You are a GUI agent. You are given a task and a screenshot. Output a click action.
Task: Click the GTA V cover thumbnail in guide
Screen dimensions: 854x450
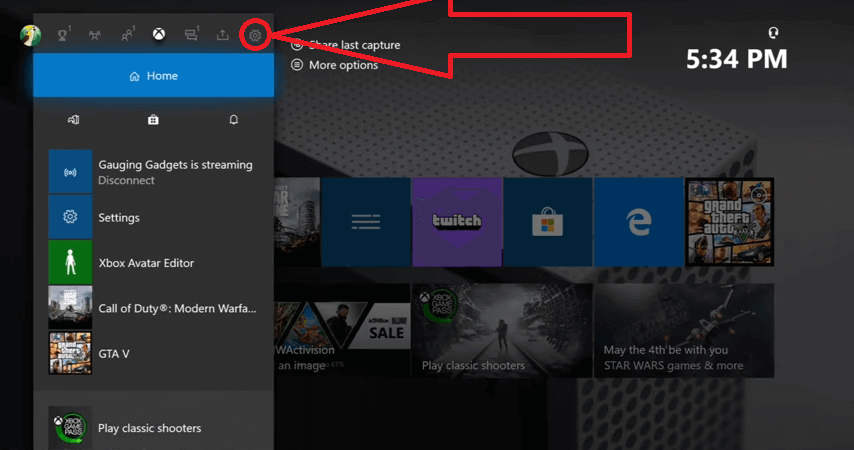[x=70, y=353]
